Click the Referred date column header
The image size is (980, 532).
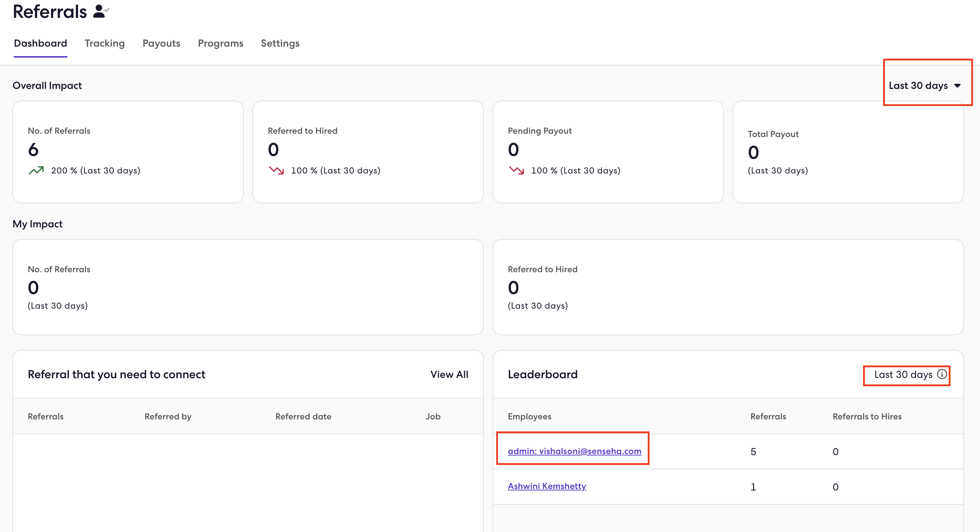point(303,416)
